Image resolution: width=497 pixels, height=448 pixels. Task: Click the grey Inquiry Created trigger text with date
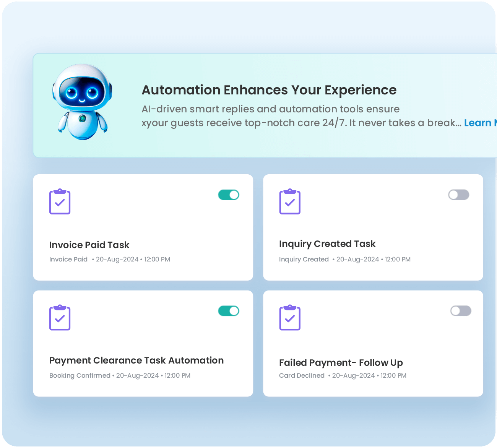click(x=345, y=259)
